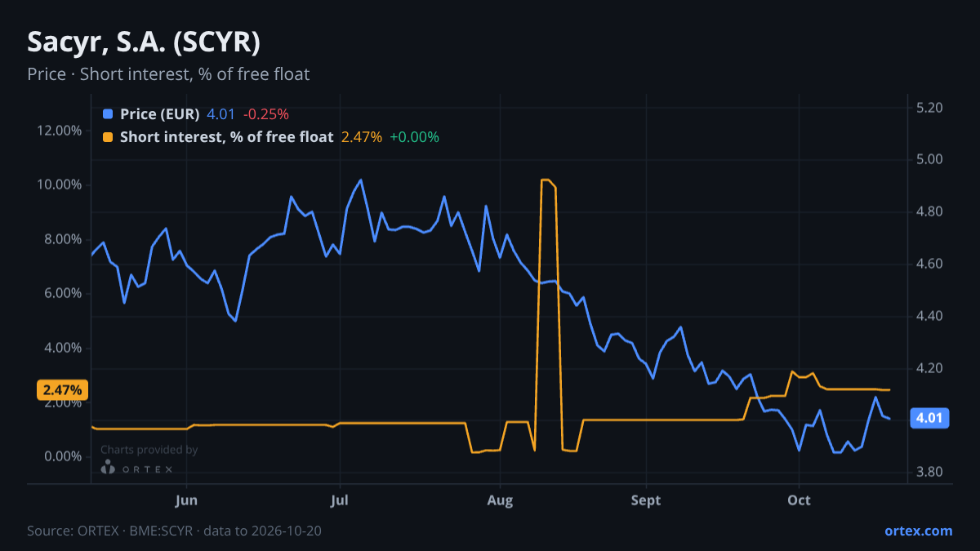Click the chart title Sacyr, S.A. (SCYR)

[x=144, y=42]
